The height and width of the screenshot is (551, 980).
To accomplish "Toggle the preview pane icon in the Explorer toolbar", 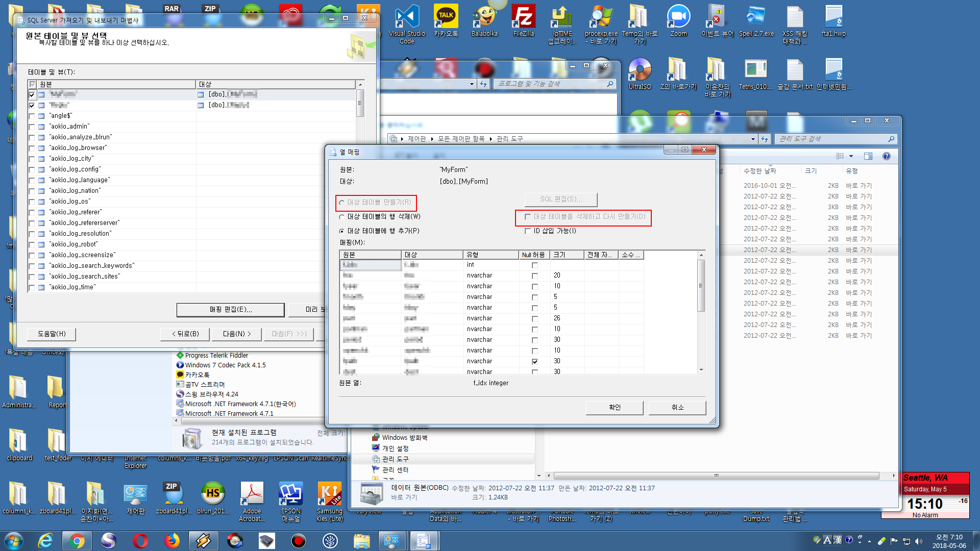I will 868,156.
